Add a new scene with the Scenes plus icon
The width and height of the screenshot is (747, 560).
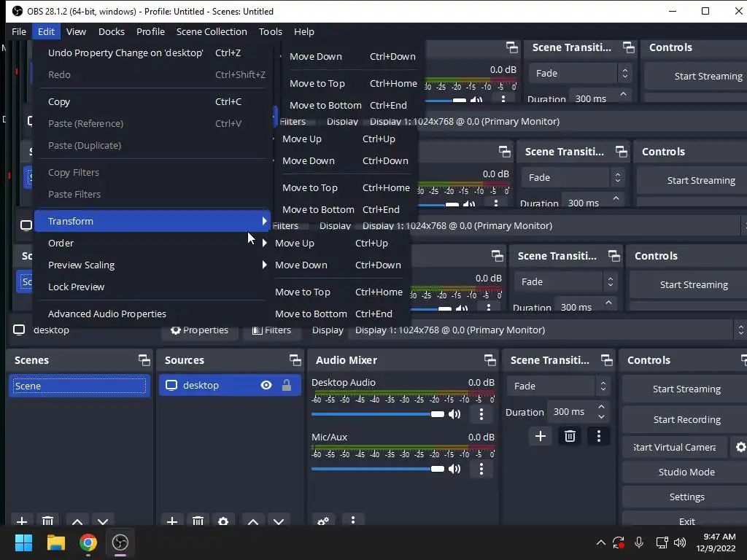coord(21,521)
